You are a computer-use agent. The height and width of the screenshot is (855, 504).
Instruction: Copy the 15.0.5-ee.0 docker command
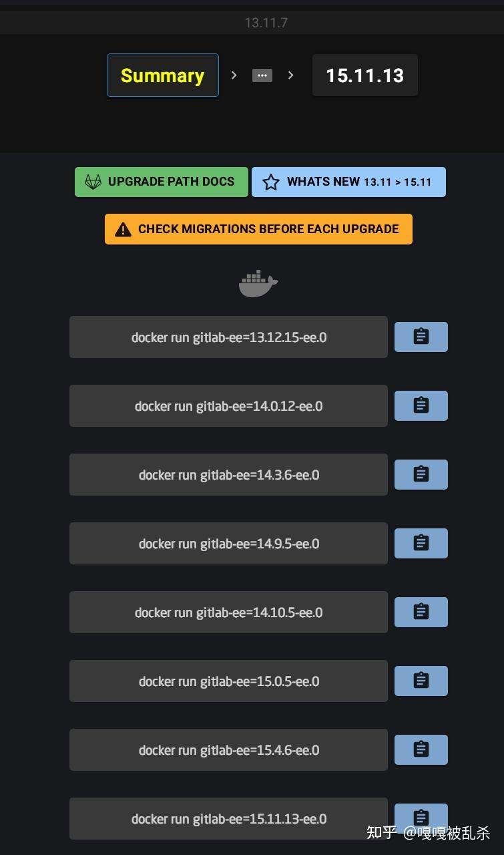[421, 681]
